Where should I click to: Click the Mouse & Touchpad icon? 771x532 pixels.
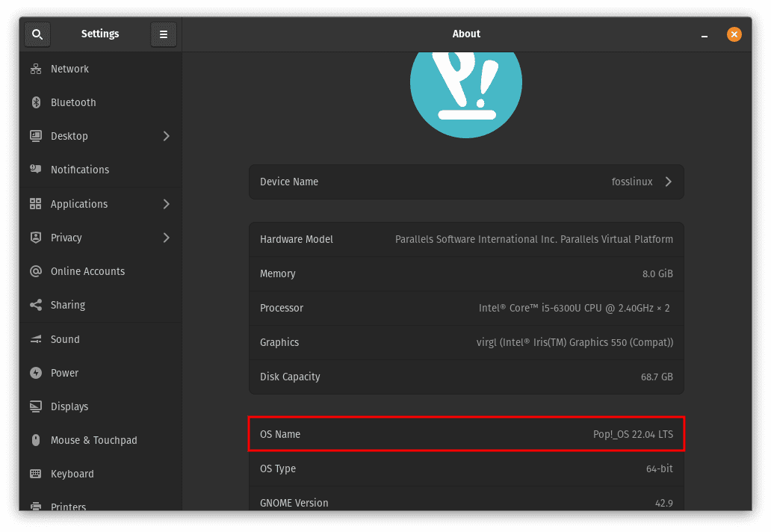click(36, 440)
